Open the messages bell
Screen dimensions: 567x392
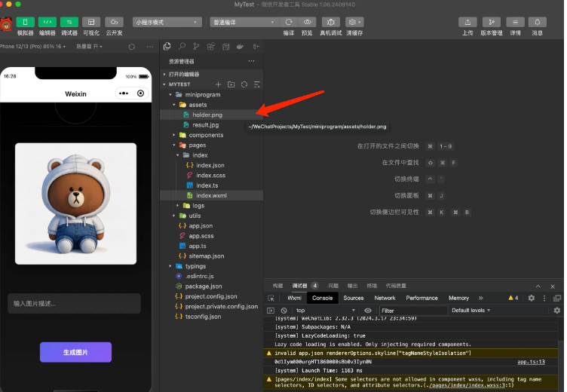[538, 22]
